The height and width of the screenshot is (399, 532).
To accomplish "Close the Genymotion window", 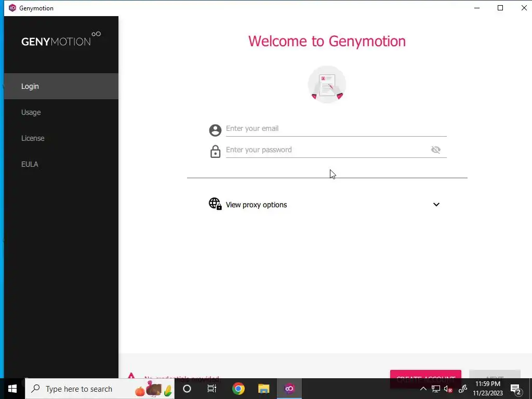I will click(524, 8).
